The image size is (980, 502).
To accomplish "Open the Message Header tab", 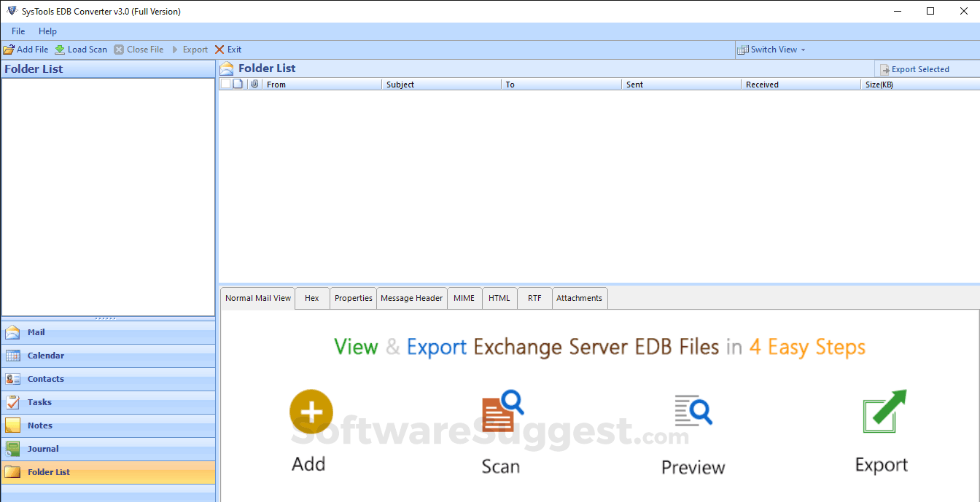I will point(412,298).
